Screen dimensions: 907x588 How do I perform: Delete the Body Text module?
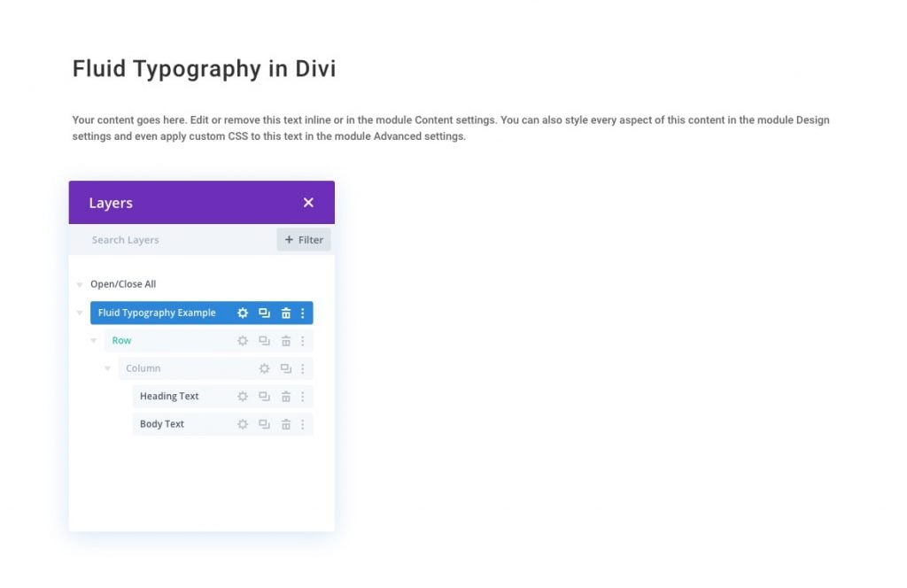pos(285,424)
